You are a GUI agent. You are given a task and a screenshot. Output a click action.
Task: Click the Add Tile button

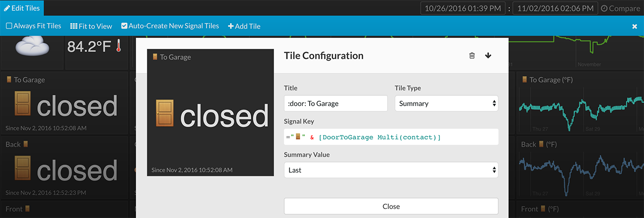244,26
